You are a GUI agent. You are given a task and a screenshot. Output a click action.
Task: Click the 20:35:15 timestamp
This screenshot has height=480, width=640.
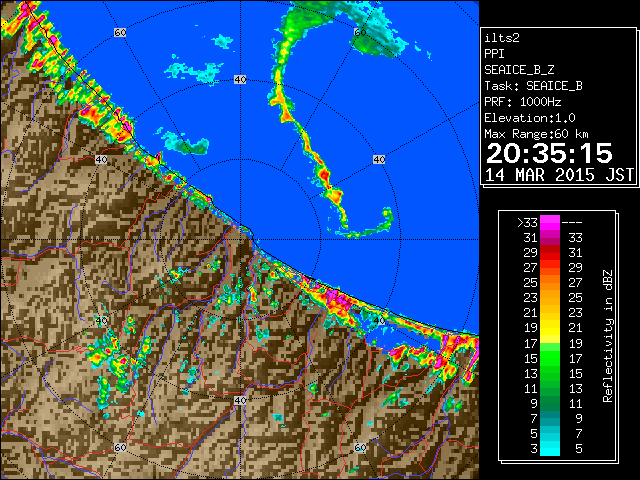[549, 153]
